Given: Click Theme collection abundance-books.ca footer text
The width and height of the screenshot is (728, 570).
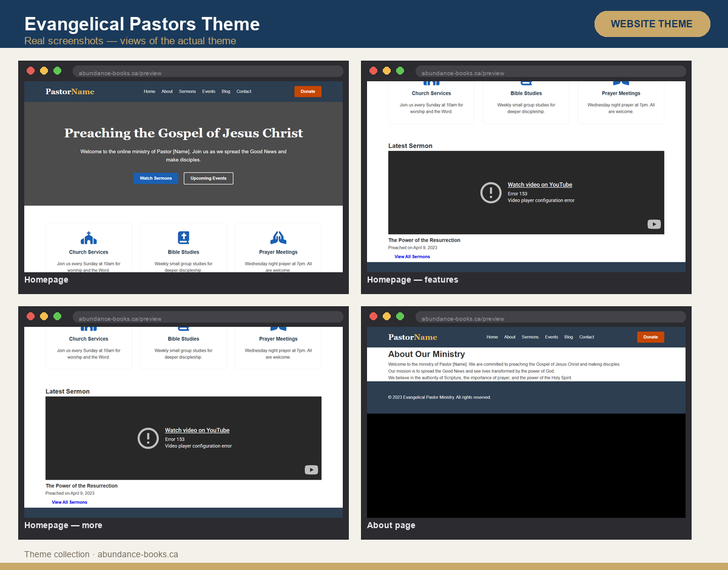Looking at the screenshot, I should (101, 554).
